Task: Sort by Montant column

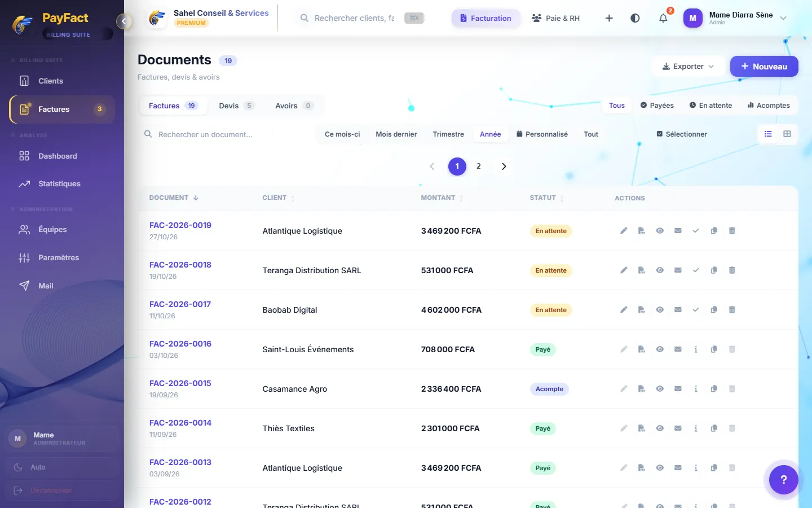Action: pyautogui.click(x=442, y=198)
